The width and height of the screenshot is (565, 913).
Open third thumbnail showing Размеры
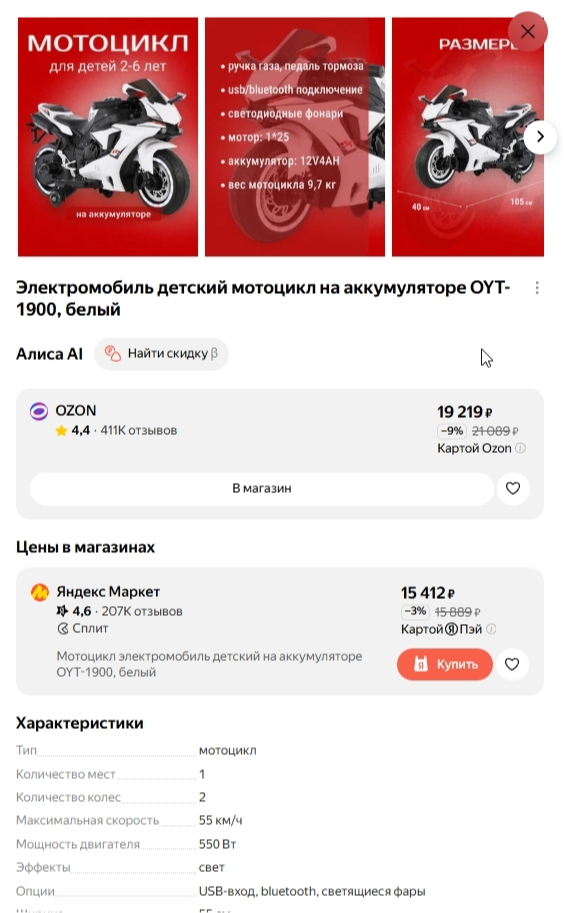tap(468, 137)
